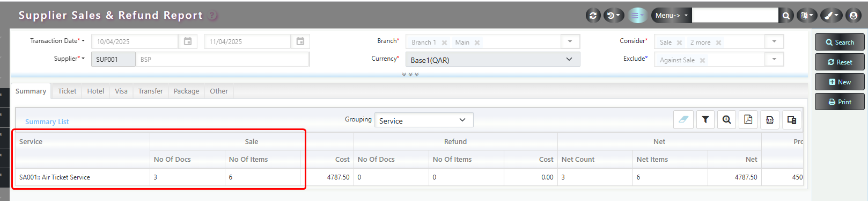Click the zoom-in magnifier icon in the grid toolbar
Viewport: 868px width, 201px height.
(x=727, y=120)
